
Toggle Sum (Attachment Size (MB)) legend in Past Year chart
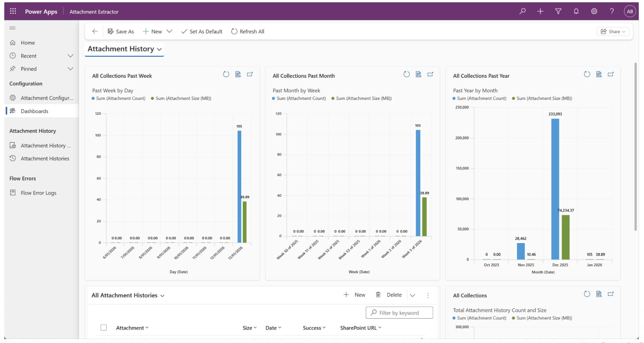click(x=542, y=98)
